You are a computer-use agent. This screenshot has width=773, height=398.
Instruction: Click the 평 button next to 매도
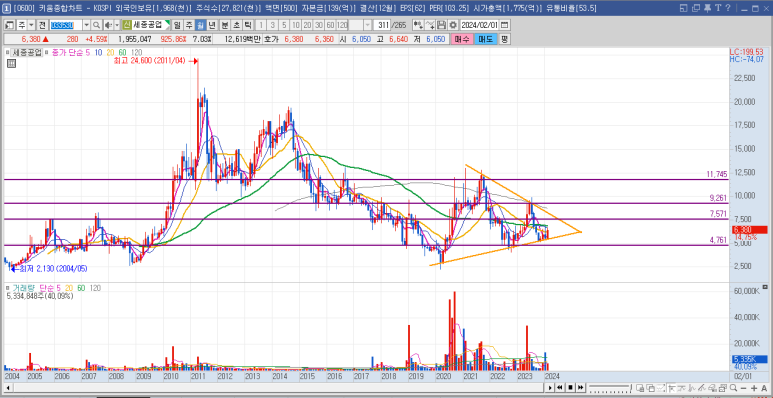click(504, 39)
